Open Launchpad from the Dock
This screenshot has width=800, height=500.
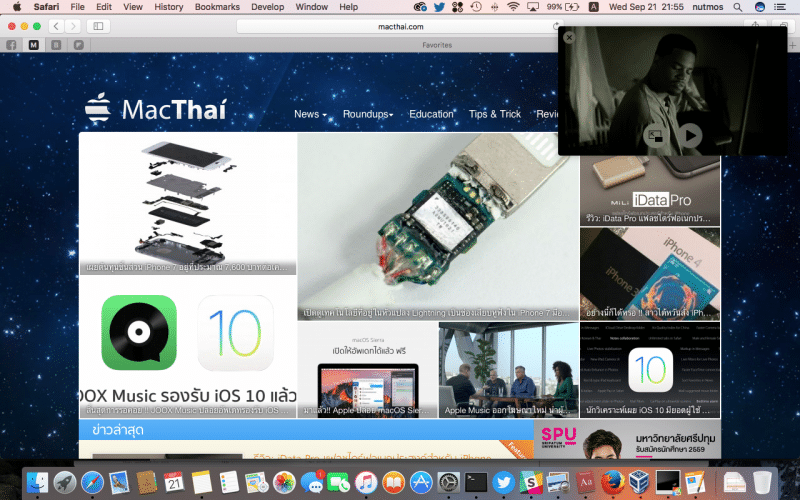click(x=65, y=482)
